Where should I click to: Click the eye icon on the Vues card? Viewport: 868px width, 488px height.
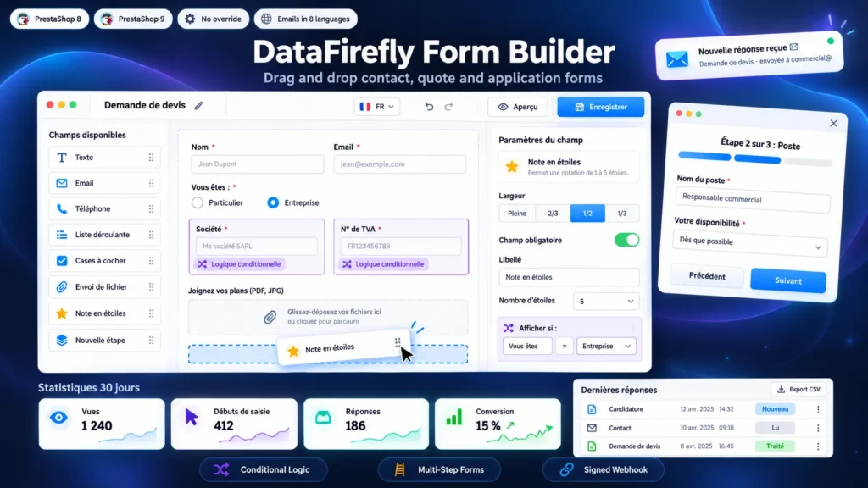point(58,417)
